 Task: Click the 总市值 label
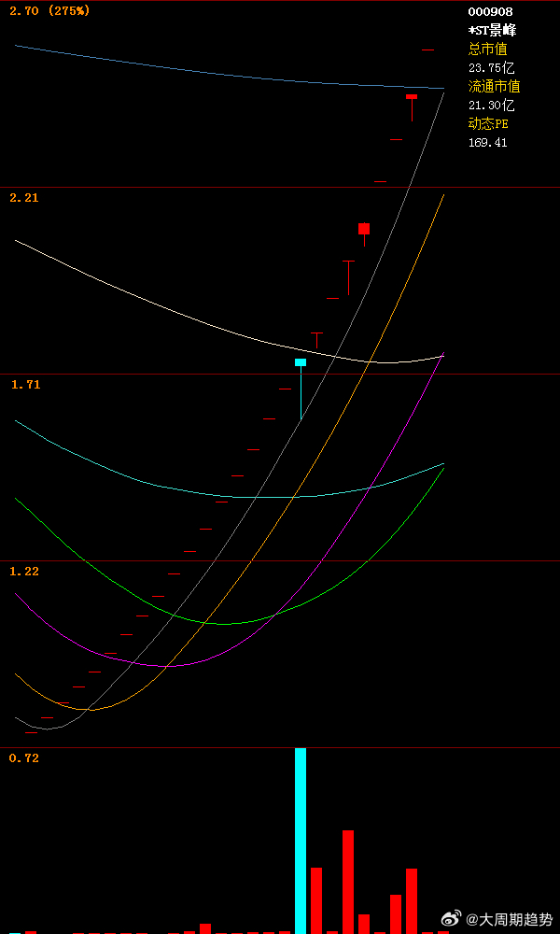487,49
